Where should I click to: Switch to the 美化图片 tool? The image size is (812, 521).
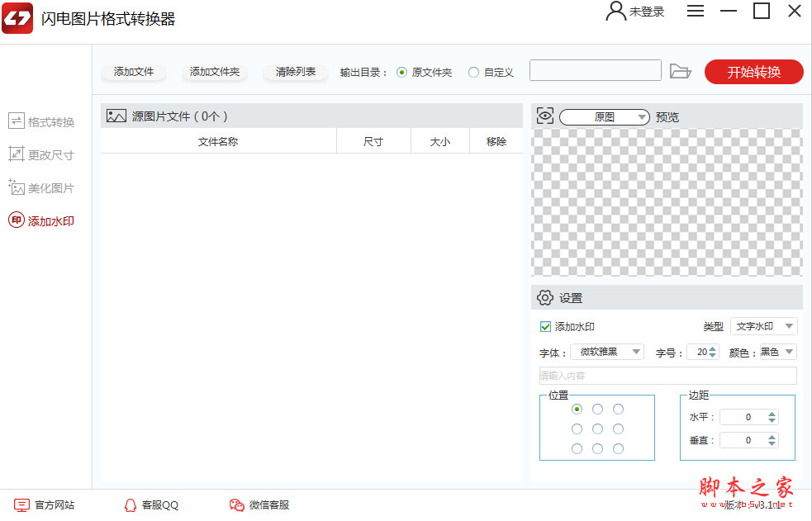pos(41,187)
